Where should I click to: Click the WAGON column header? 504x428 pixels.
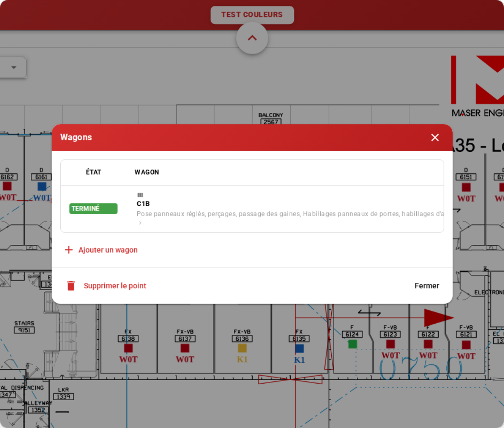147,172
